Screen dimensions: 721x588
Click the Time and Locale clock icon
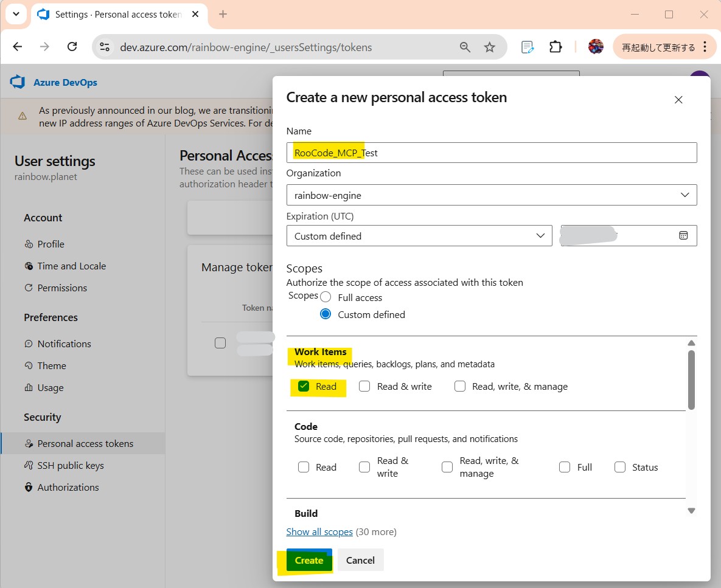click(x=29, y=266)
